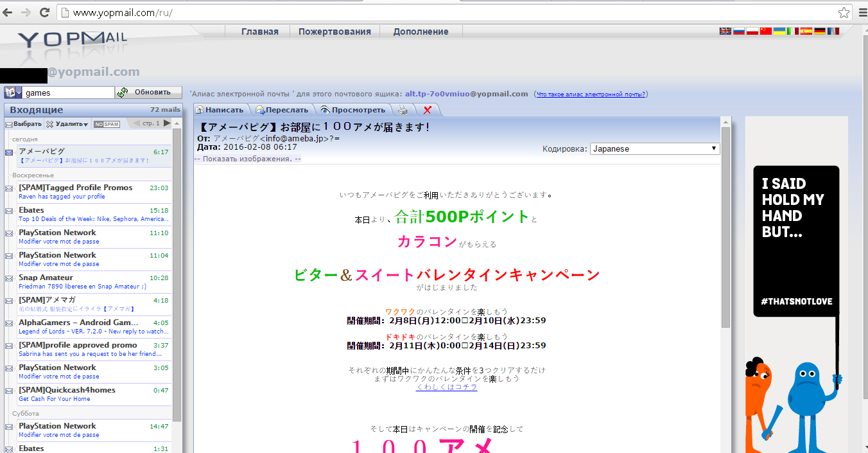Open the кくわしくはコチラ link in the email

pyautogui.click(x=447, y=387)
